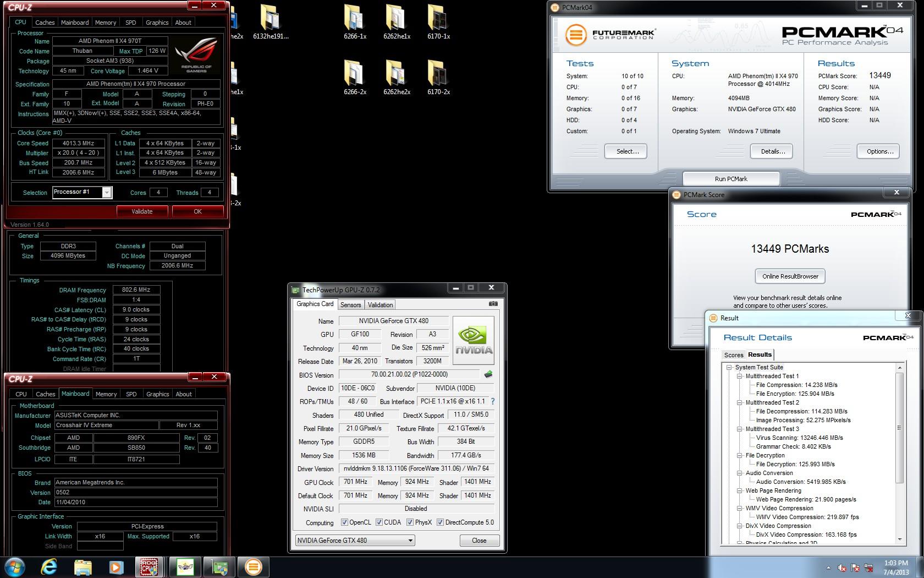Switch to SPD tab in top CPU-Z window
This screenshot has width=924, height=578.
coord(130,23)
